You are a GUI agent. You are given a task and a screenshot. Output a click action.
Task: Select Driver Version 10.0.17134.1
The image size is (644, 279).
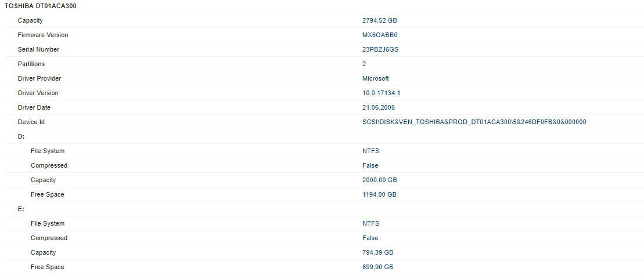point(381,93)
